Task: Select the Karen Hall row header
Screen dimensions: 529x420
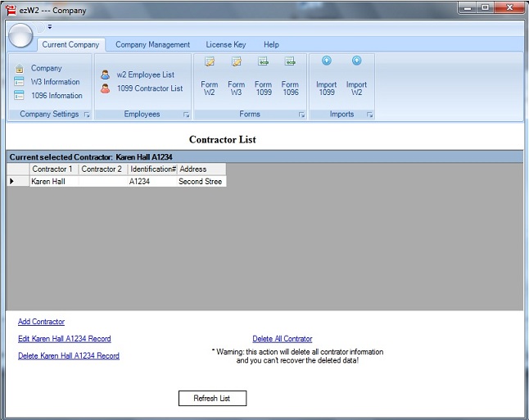Action: (12, 182)
